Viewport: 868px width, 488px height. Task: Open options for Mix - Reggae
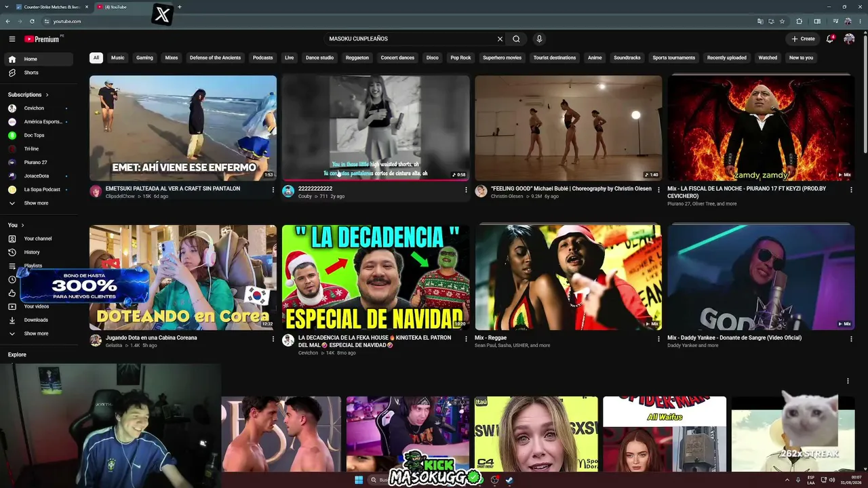click(x=658, y=339)
